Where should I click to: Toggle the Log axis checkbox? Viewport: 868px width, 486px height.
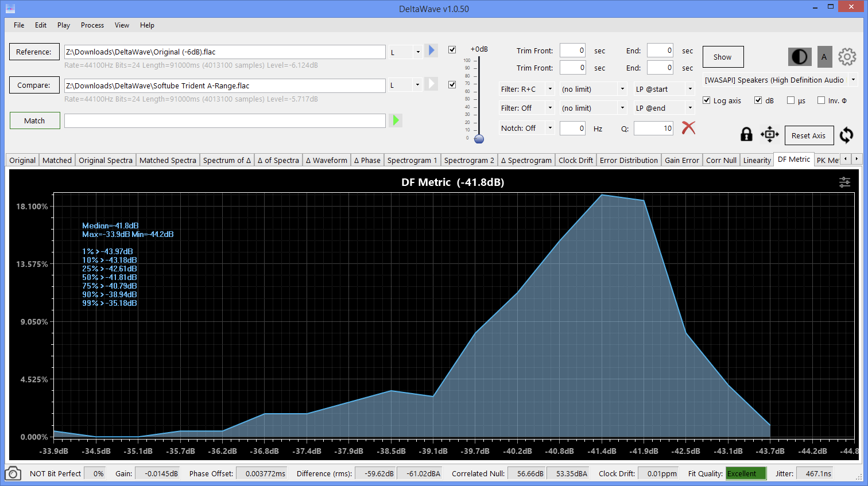click(707, 100)
